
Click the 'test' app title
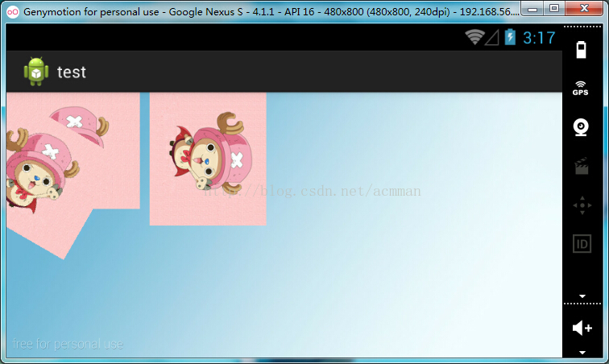pyautogui.click(x=72, y=72)
